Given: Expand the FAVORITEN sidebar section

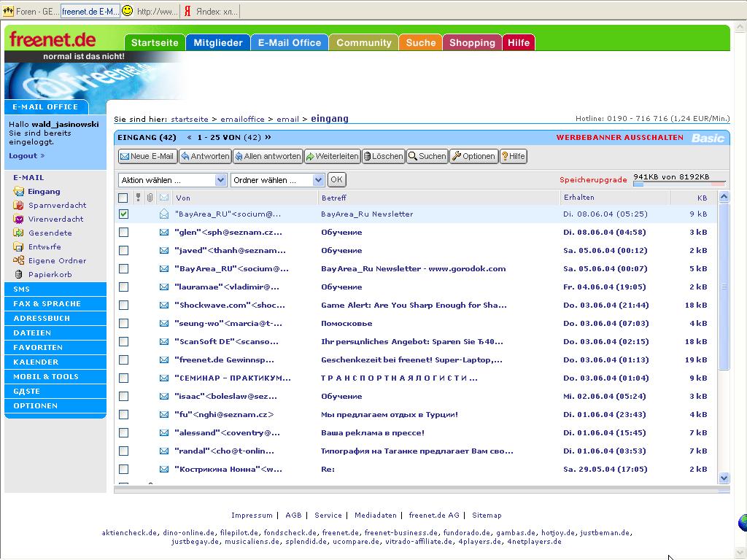Looking at the screenshot, I should 55,348.
